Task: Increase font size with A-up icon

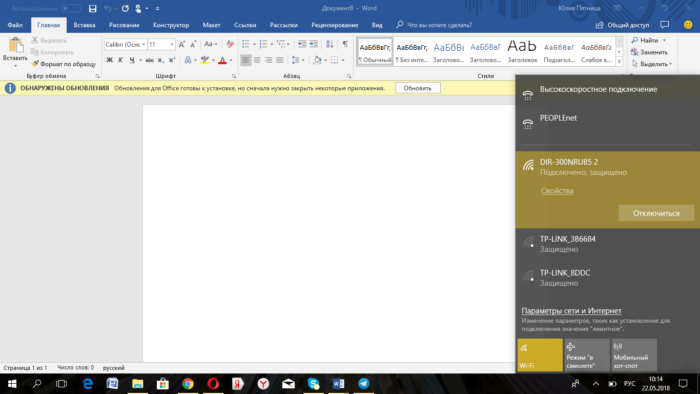Action: pos(182,45)
